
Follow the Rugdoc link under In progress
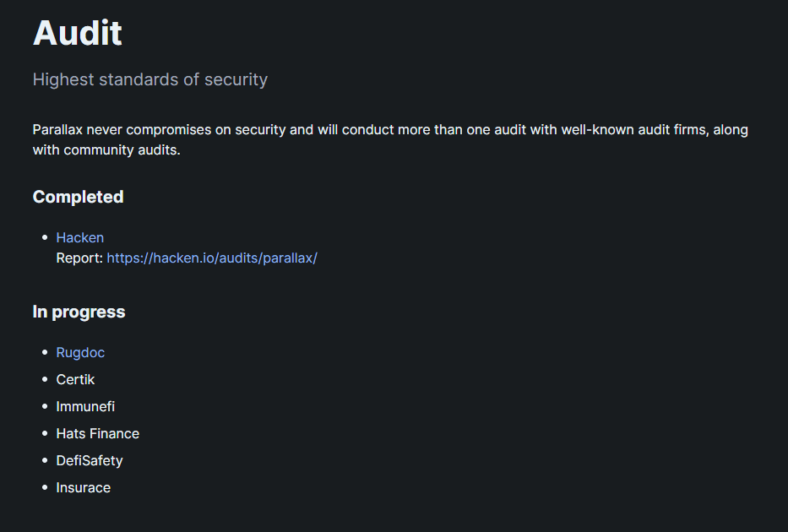pyautogui.click(x=80, y=352)
